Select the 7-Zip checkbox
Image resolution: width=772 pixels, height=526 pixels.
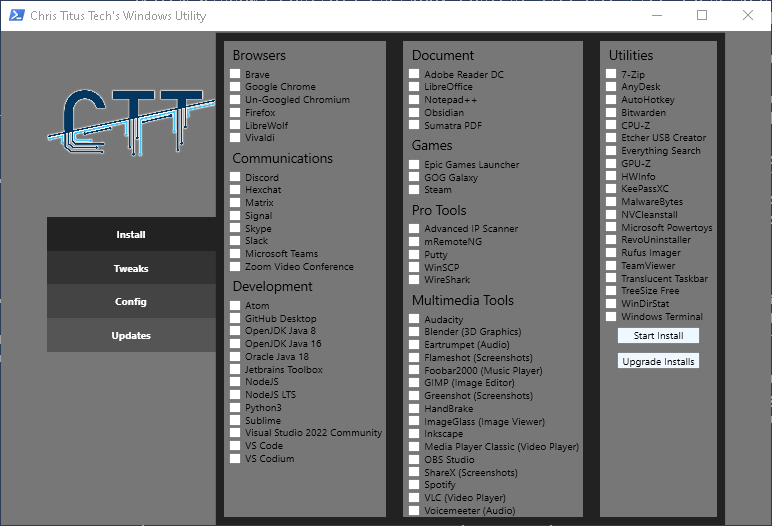pos(611,75)
